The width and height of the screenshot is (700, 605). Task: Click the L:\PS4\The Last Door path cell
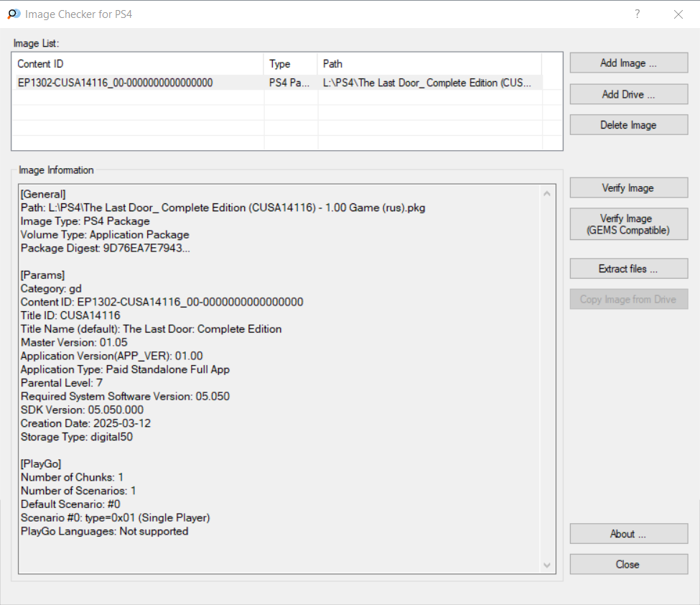pos(427,83)
